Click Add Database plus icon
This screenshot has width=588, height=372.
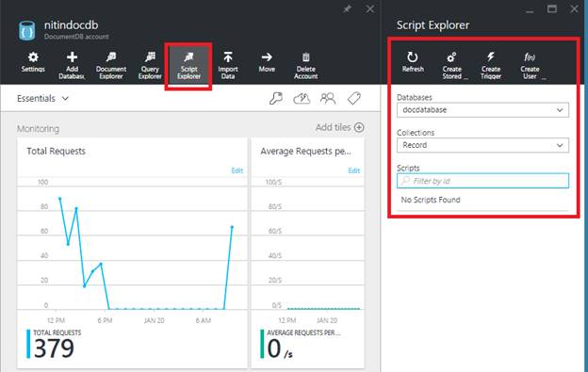72,57
